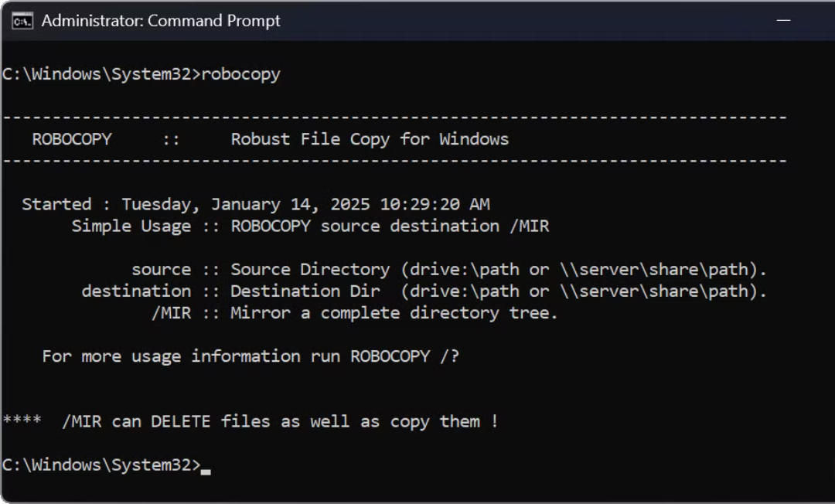Click "Mirror a complete directory tree." text
The height and width of the screenshot is (504, 835).
[x=394, y=312]
